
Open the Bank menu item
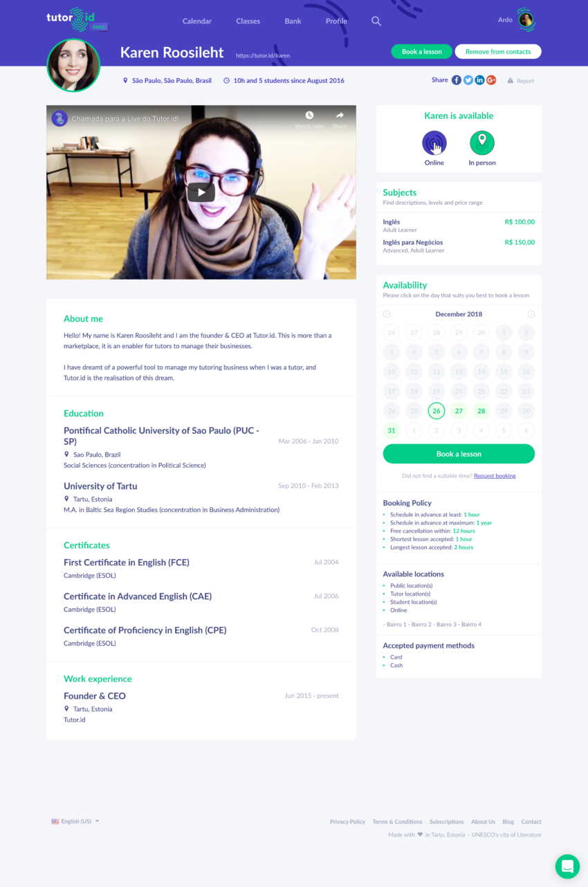tap(293, 21)
